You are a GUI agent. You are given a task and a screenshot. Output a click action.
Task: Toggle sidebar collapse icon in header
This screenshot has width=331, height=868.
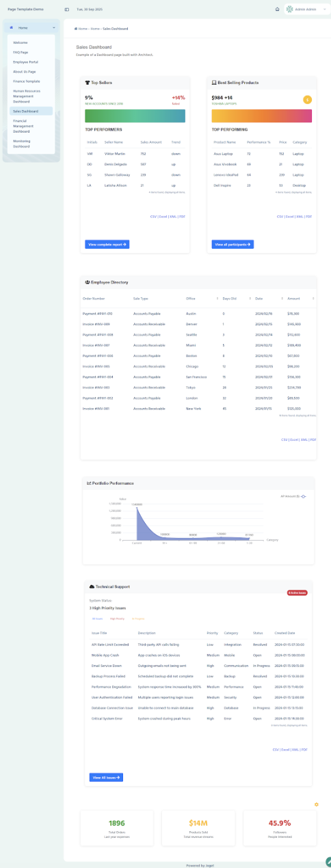(x=66, y=10)
